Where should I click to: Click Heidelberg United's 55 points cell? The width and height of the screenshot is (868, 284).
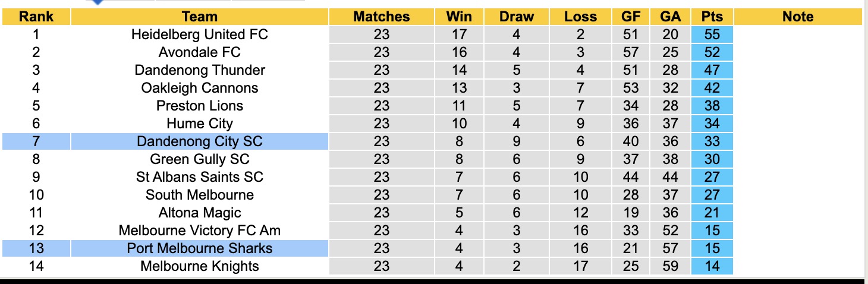(712, 34)
